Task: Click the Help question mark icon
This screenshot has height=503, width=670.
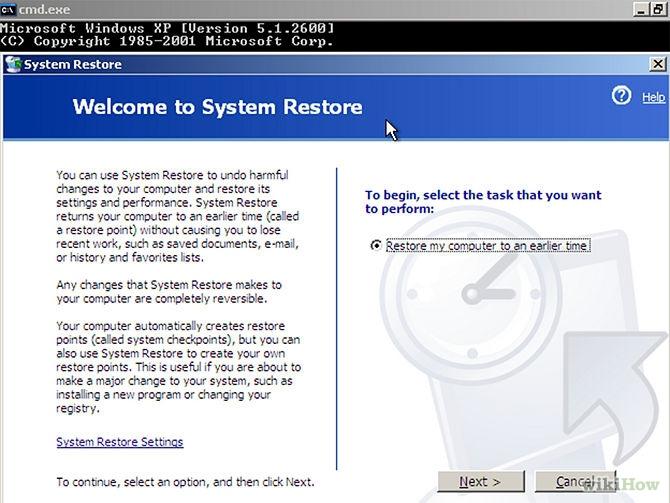Action: click(621, 95)
